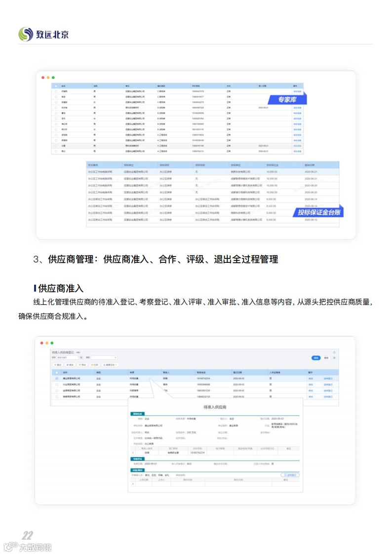Click the 2020-09-01 inspection date in the popup
Image resolution: width=392 pixels, height=555 pixels.
[151, 464]
